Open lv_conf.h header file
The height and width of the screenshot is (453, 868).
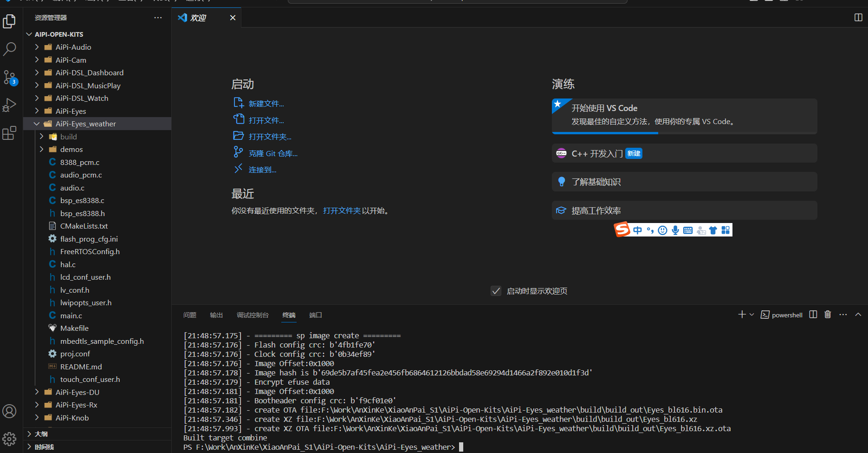tap(97, 290)
